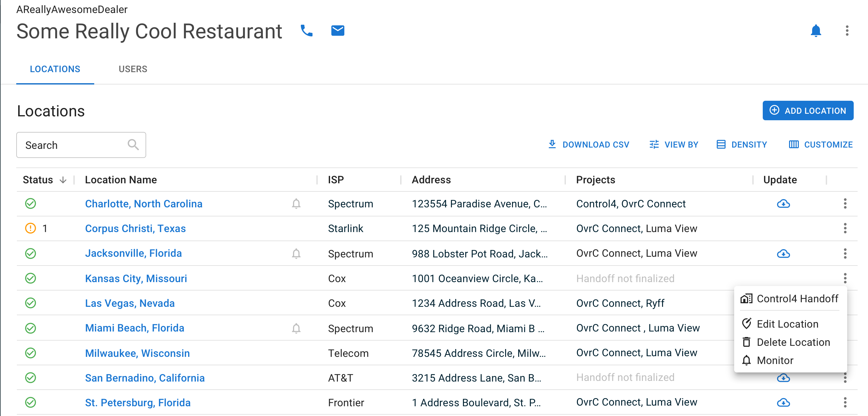Click Starlink ISP cell

click(346, 228)
